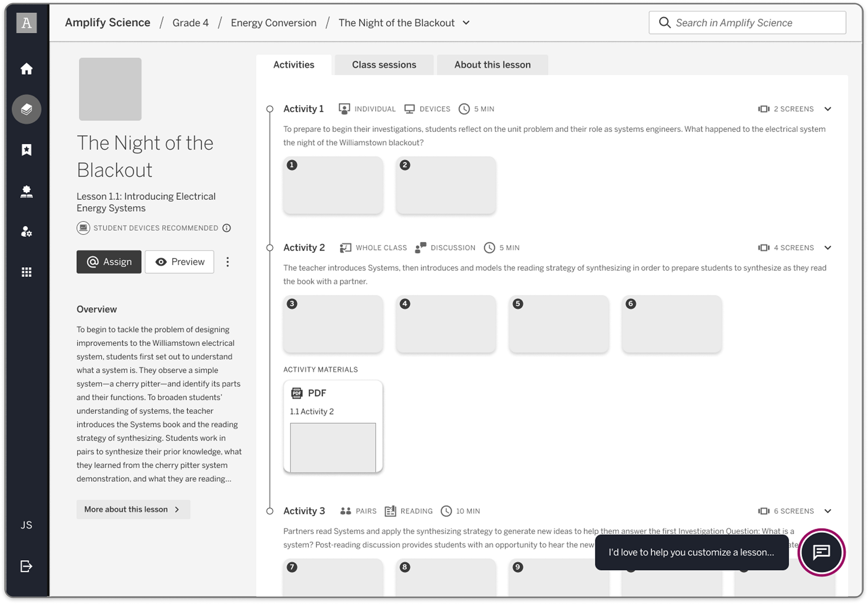868x604 pixels.
Task: Click the screens icon beside 4 SCREENS
Action: click(763, 248)
